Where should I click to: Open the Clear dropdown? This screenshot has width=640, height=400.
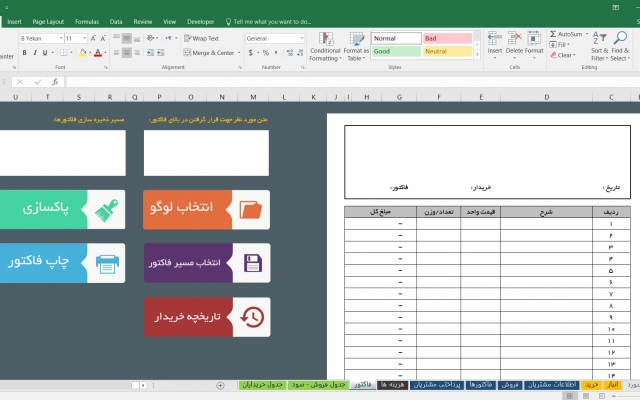tap(562, 55)
